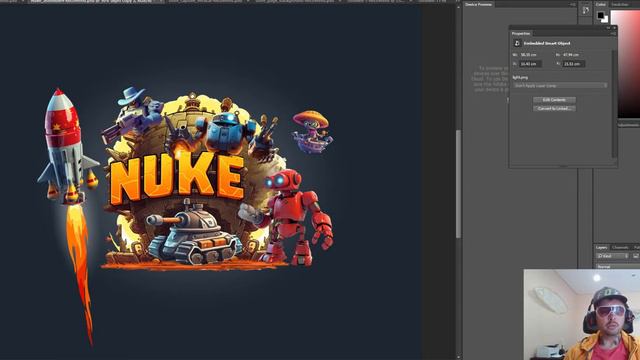Viewport: 640px width, 360px height.
Task: Click the pixel layer filter icon in Layers
Action: pyautogui.click(x=636, y=256)
